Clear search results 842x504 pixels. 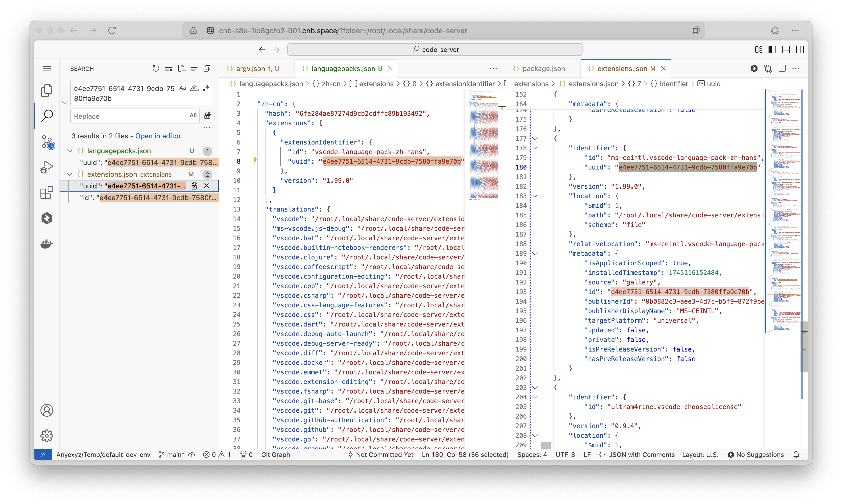[x=168, y=69]
